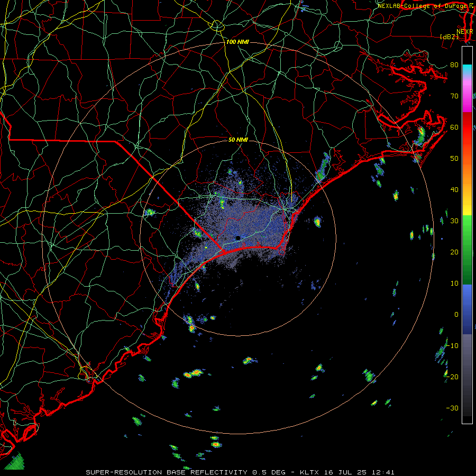Click the 20 value on the dBZ scale
This screenshot has width=476, height=476.
tap(454, 252)
